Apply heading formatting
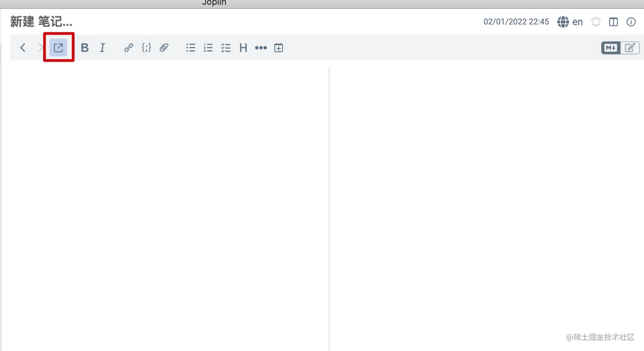644x351 pixels. tap(243, 48)
